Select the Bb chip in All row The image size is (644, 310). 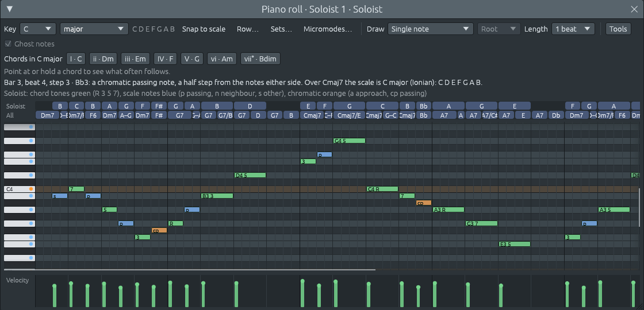click(x=423, y=115)
